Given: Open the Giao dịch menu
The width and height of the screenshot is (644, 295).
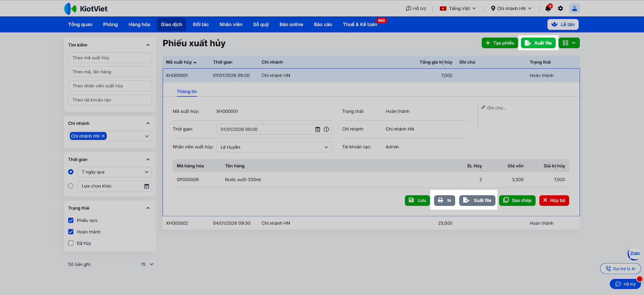Looking at the screenshot, I should coord(171,25).
